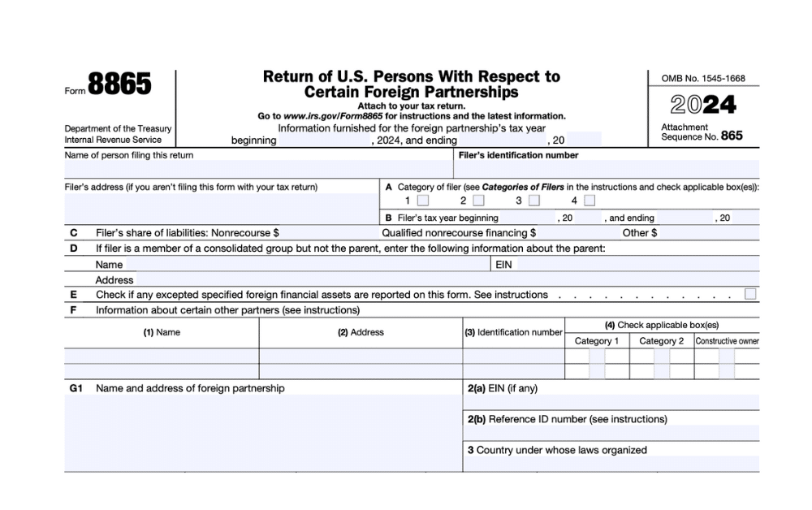Screen dimensions: 812x510
Task: Check the category of filer box 3
Action: 533,200
